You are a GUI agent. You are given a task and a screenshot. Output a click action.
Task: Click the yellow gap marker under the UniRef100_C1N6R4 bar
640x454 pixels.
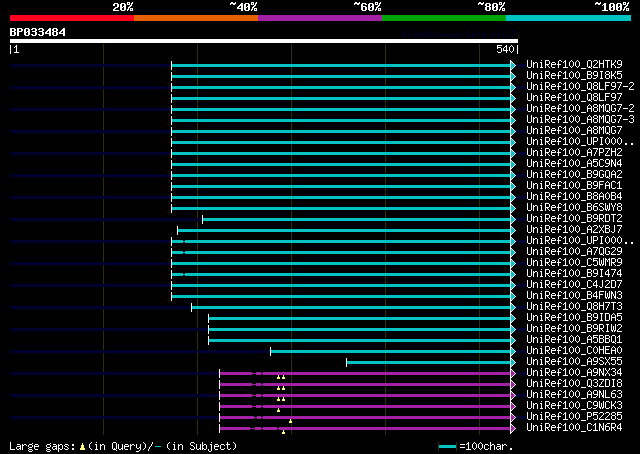click(x=283, y=432)
